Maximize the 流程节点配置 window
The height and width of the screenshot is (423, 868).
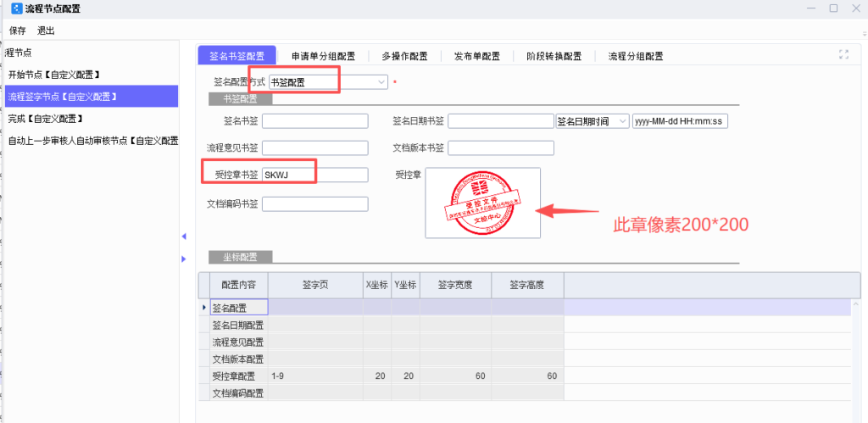click(833, 8)
